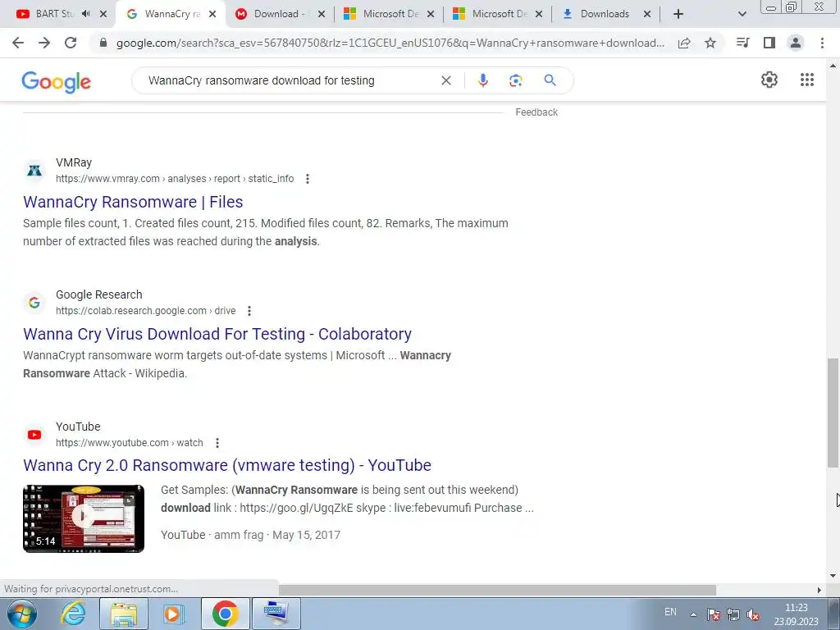This screenshot has width=840, height=630.
Task: Open the Windows Start menu
Action: coord(21,614)
